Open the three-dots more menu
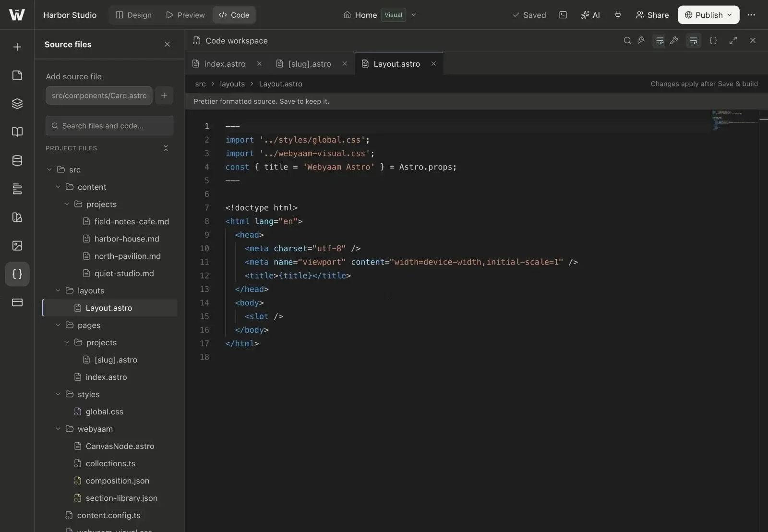This screenshot has width=768, height=532. [751, 15]
